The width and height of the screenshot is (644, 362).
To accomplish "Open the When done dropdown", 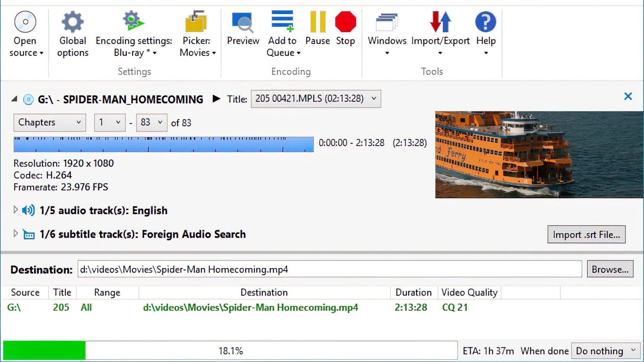I will coord(606,351).
